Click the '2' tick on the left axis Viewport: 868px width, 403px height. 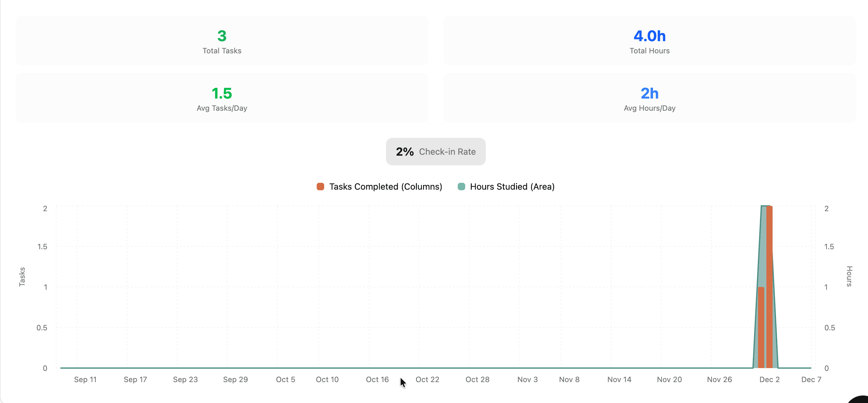pos(45,208)
